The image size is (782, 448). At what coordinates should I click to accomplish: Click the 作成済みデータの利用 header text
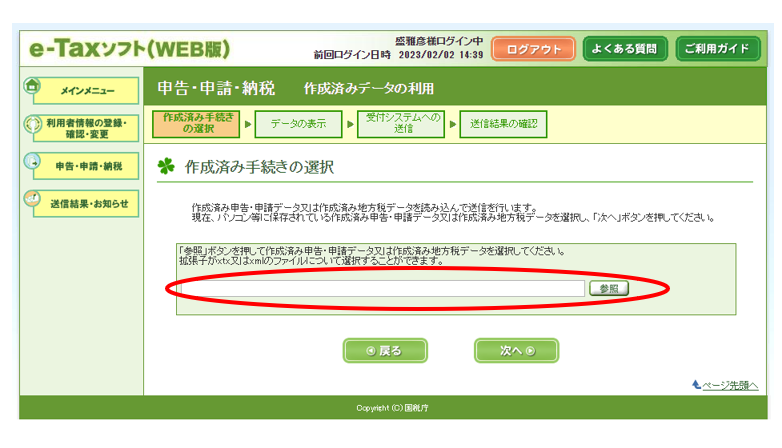pos(369,89)
